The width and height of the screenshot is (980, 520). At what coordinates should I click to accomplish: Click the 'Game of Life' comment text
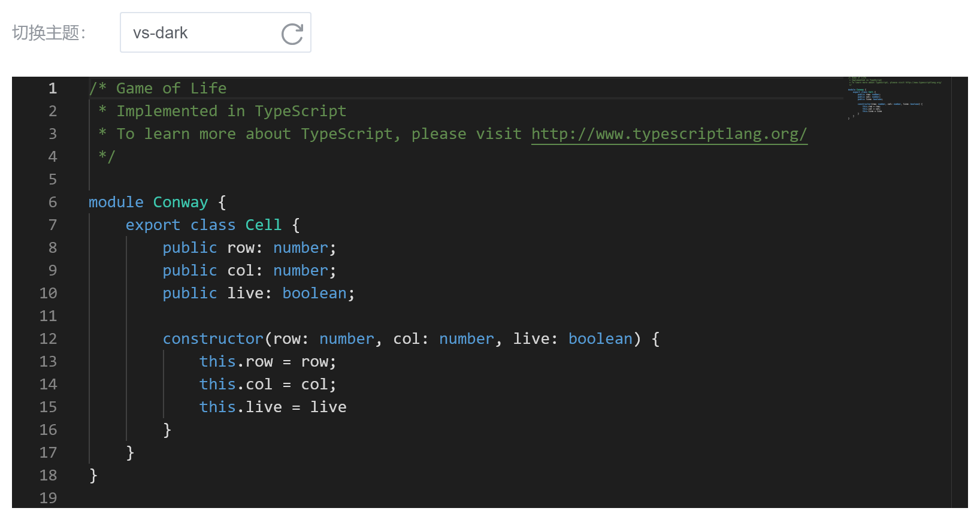pyautogui.click(x=171, y=89)
